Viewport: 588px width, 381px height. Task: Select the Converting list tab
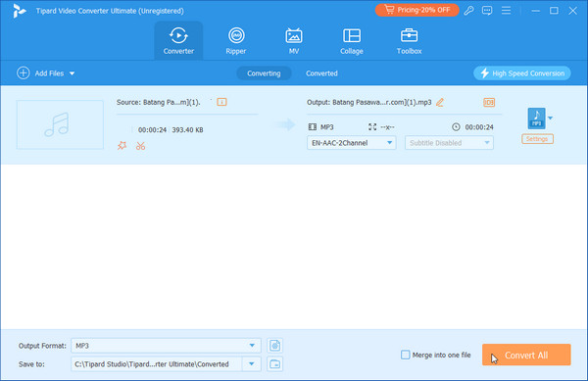[264, 73]
